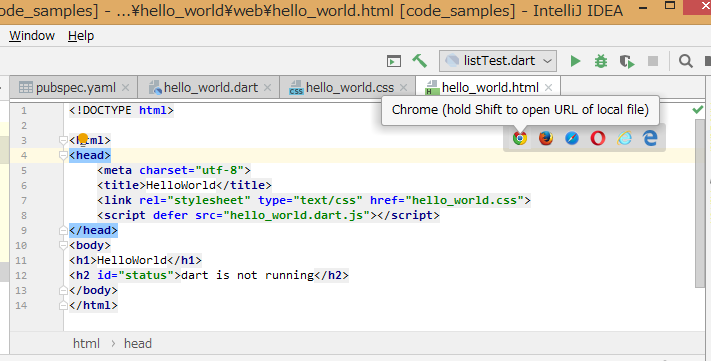711x361 pixels.
Task: Open the file in Internet Explorer
Action: pos(624,138)
